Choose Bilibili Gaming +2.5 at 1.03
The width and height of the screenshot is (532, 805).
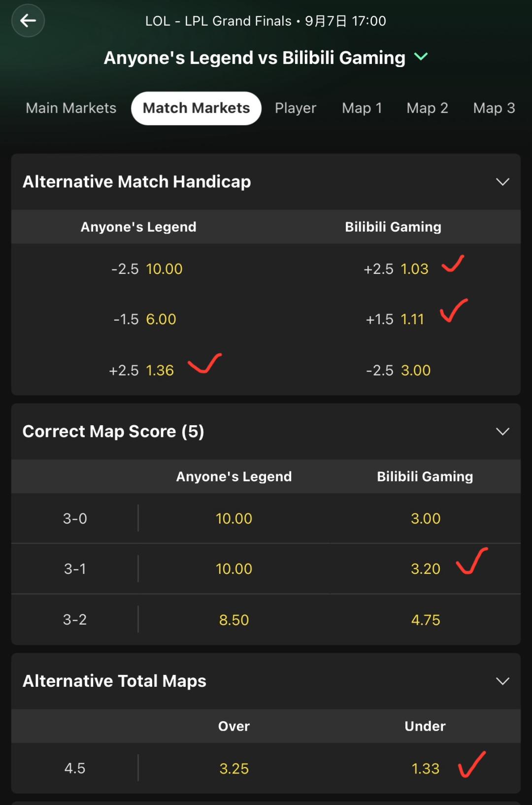tap(396, 269)
